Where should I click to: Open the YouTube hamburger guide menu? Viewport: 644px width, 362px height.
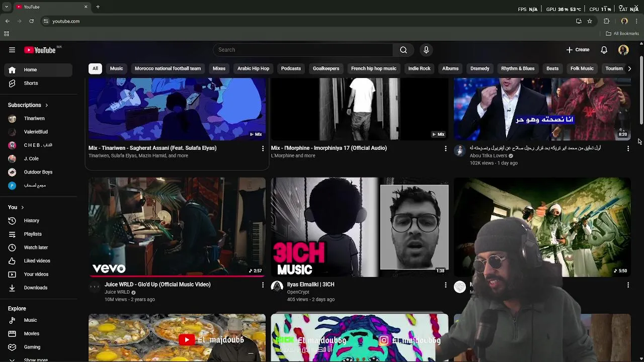pyautogui.click(x=12, y=50)
